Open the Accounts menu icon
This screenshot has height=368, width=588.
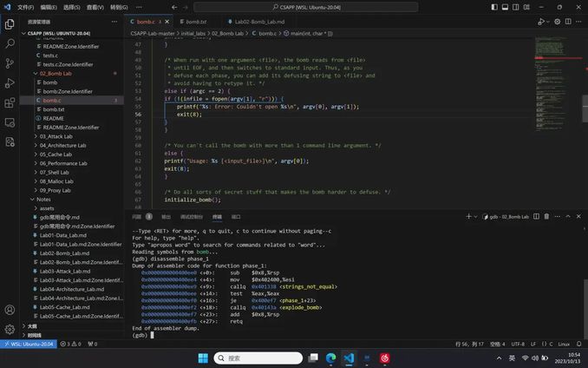point(10,310)
